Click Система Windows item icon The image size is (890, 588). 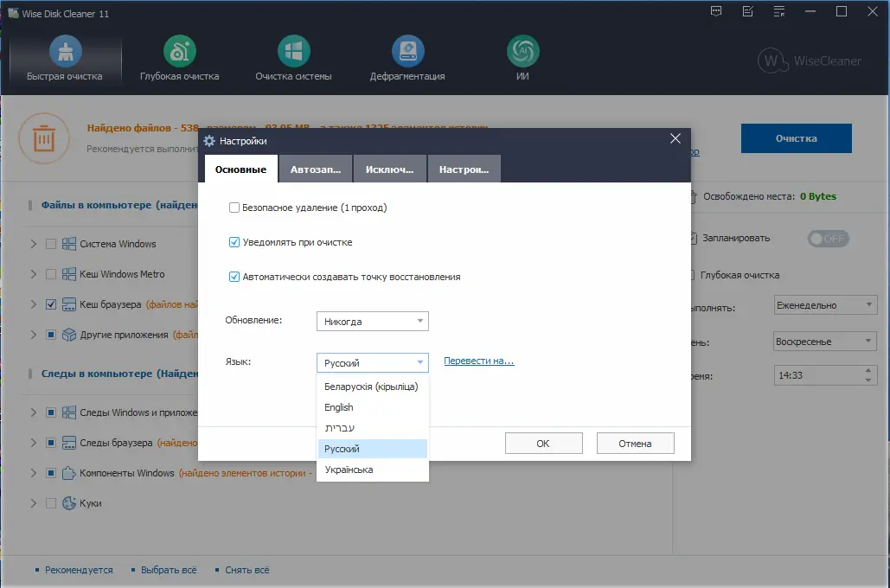tap(68, 244)
